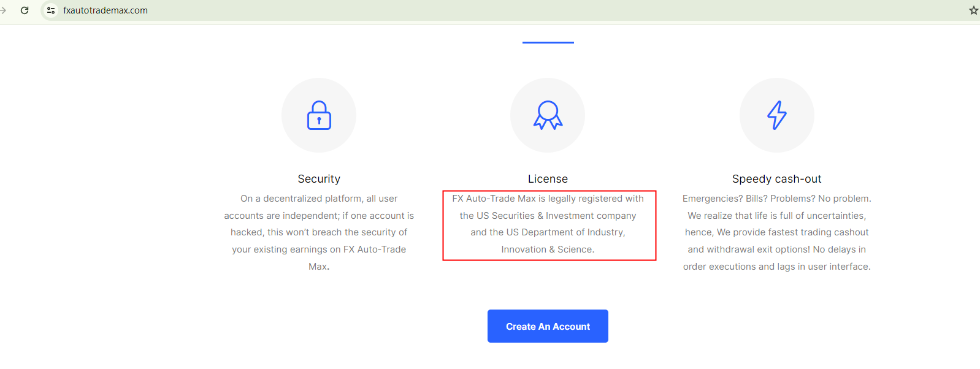This screenshot has height=369, width=980.
Task: Click text 'hacked, this won't breach the security'
Action: [319, 232]
